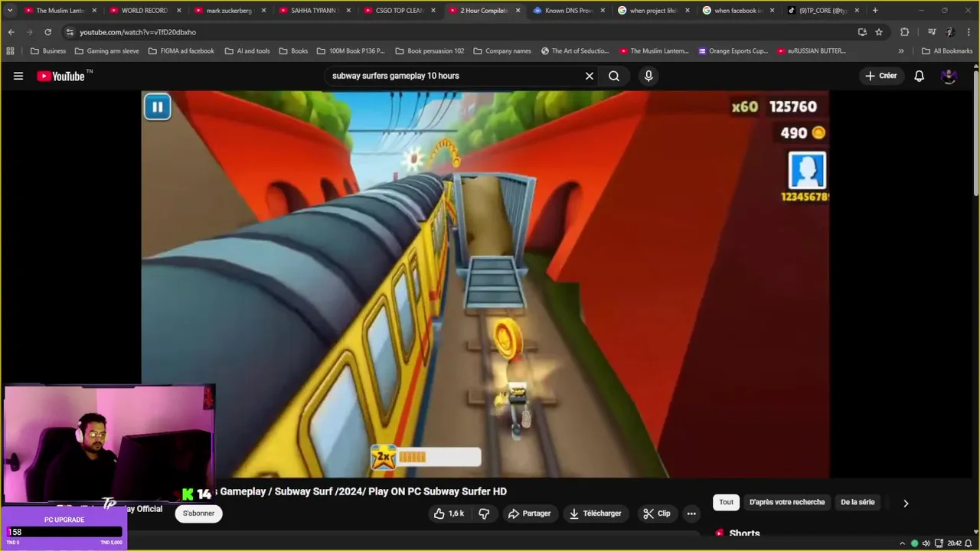Select the Tout filter chip

(x=726, y=502)
